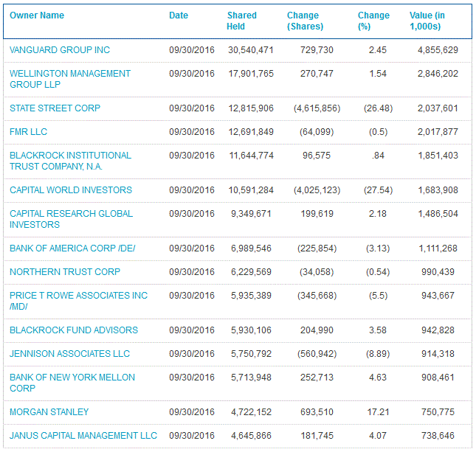Click BANK OF AMERICA CORP /DE/ link
The image size is (476, 452).
coord(72,248)
